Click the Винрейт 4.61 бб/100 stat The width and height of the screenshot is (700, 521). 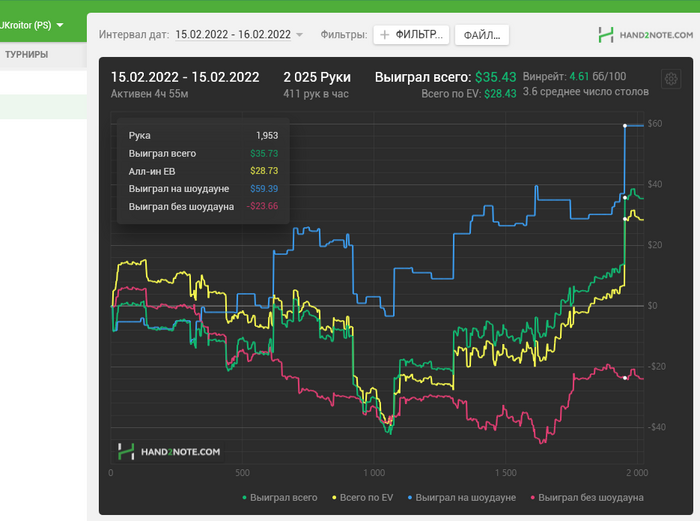(574, 76)
